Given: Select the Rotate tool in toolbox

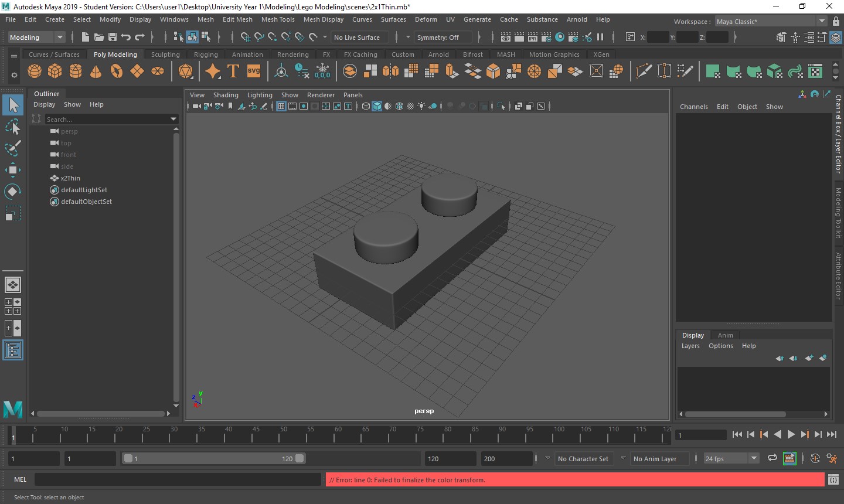Looking at the screenshot, I should tap(13, 192).
